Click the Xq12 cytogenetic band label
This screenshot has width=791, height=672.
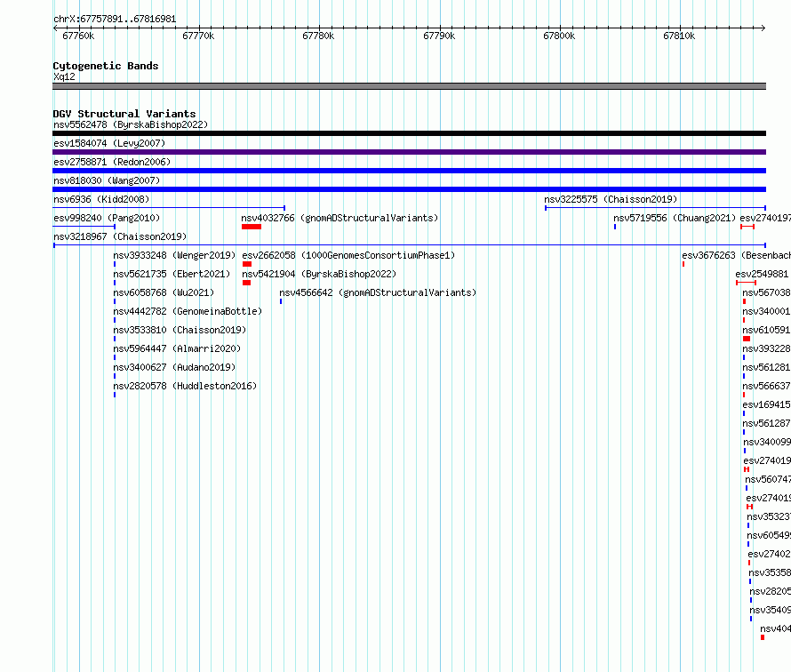pyautogui.click(x=64, y=76)
